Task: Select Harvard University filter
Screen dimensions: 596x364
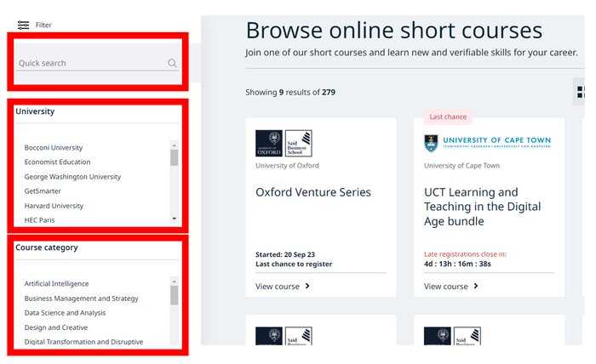Action: point(54,206)
